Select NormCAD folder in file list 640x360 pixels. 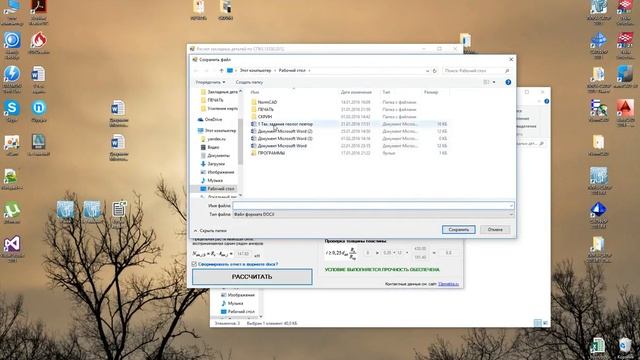tap(267, 102)
